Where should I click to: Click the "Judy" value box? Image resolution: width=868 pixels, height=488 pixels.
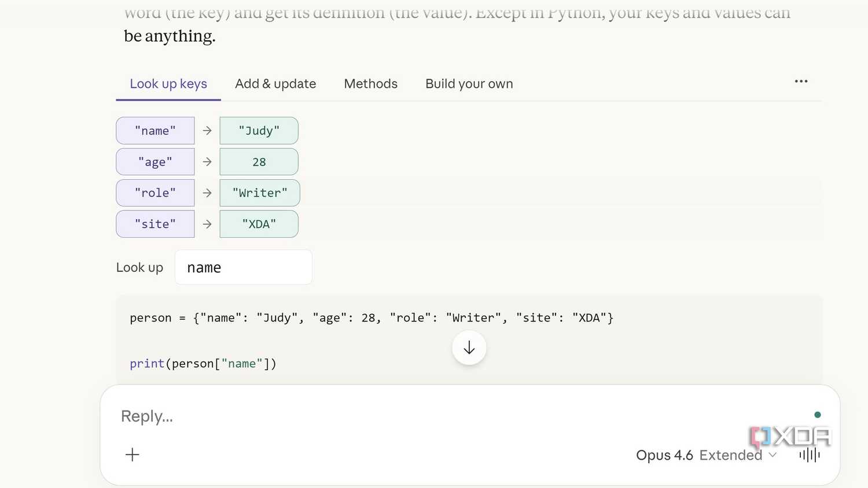[259, 131]
